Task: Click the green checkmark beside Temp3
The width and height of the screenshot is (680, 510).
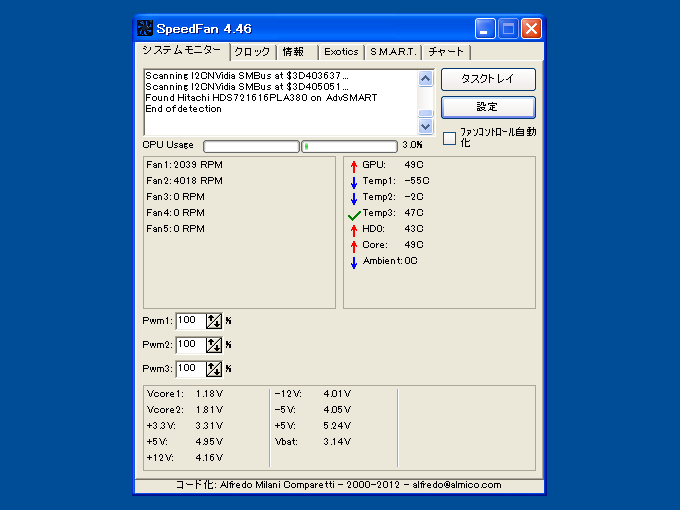Action: click(x=354, y=215)
